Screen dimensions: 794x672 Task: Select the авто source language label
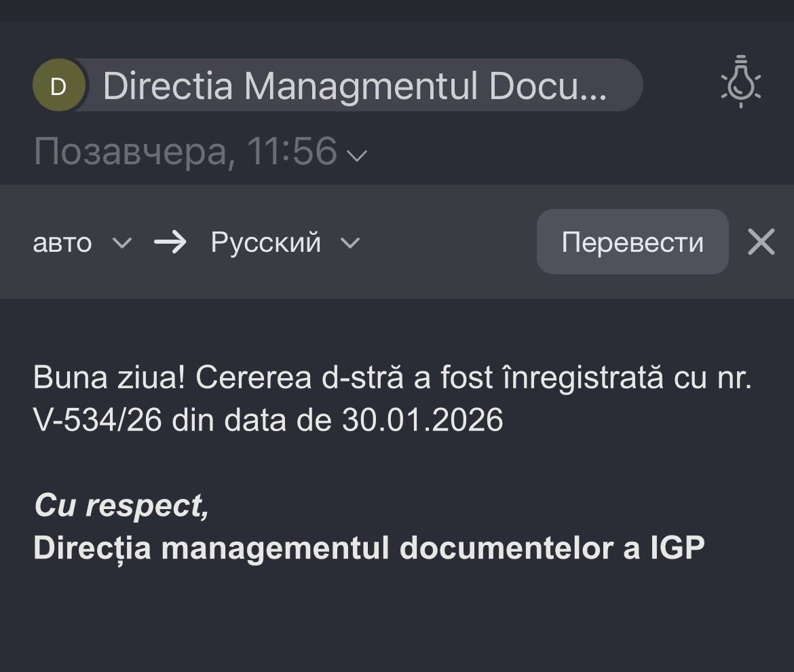[x=62, y=242]
